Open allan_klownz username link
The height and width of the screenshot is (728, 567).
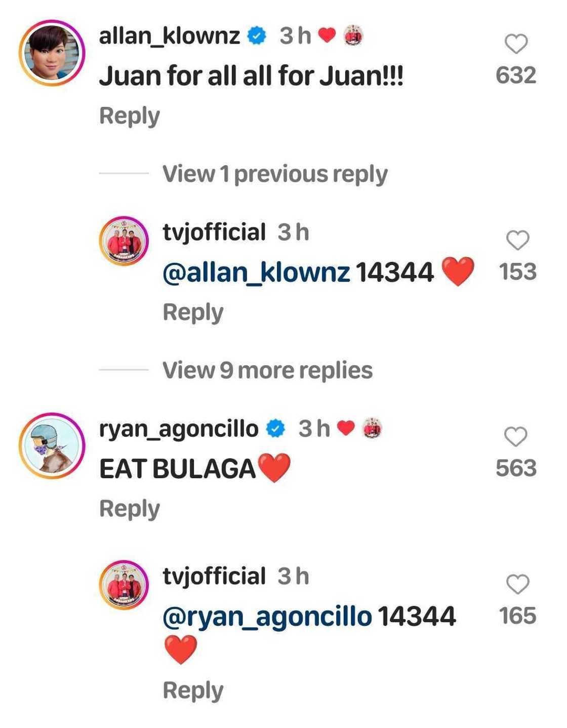click(x=170, y=36)
